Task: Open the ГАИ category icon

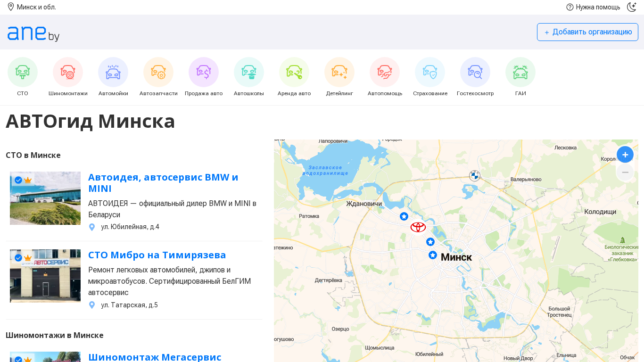Action: (x=520, y=72)
